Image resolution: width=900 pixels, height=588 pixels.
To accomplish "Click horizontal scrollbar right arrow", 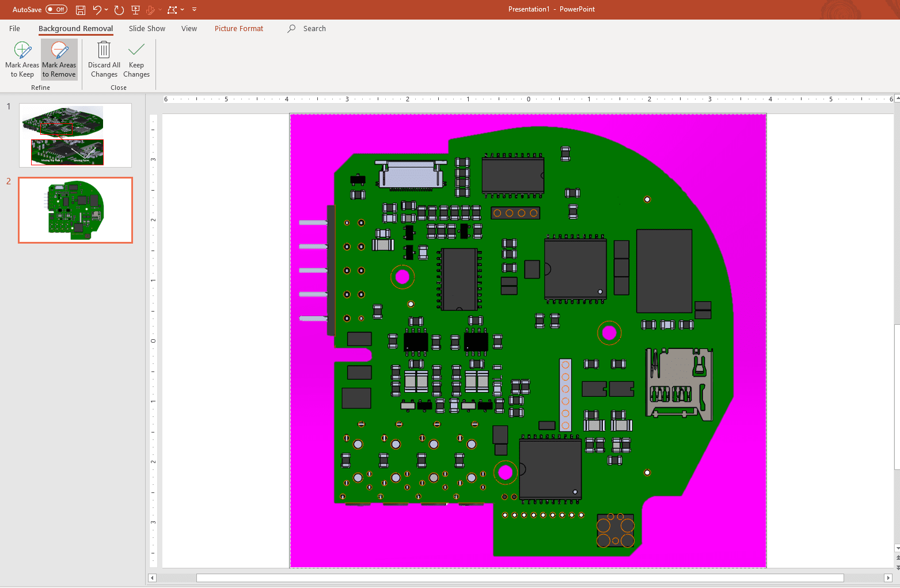I will pos(888,578).
